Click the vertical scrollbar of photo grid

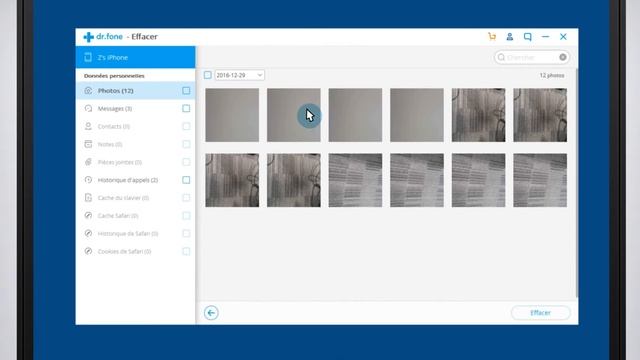pos(577,183)
